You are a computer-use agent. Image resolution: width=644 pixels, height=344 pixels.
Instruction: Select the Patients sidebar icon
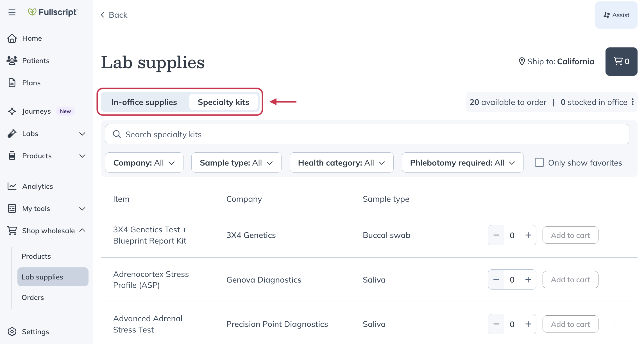pos(12,61)
